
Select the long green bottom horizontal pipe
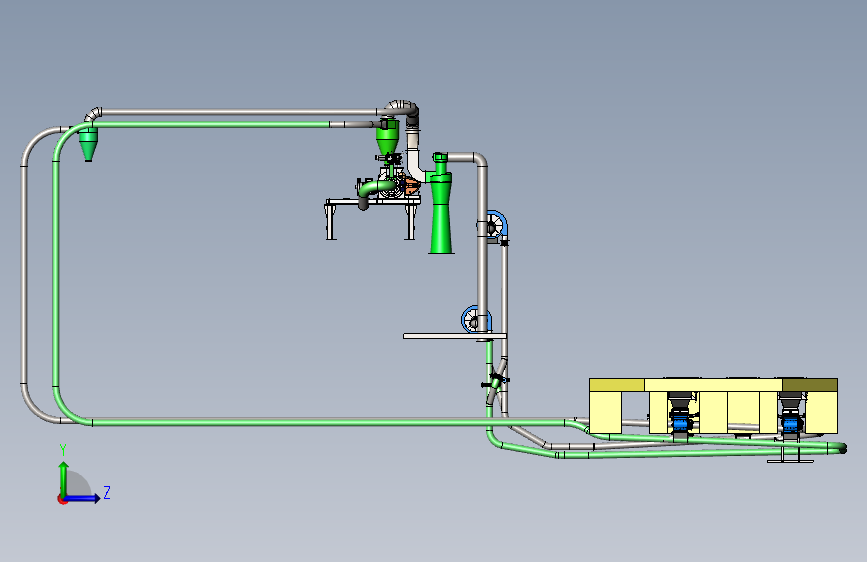tap(329, 423)
